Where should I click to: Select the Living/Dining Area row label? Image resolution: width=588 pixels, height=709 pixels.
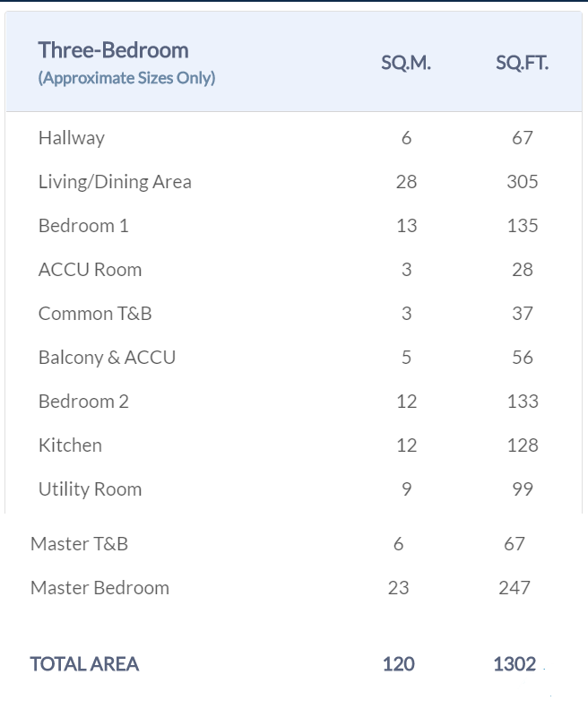pyautogui.click(x=115, y=181)
